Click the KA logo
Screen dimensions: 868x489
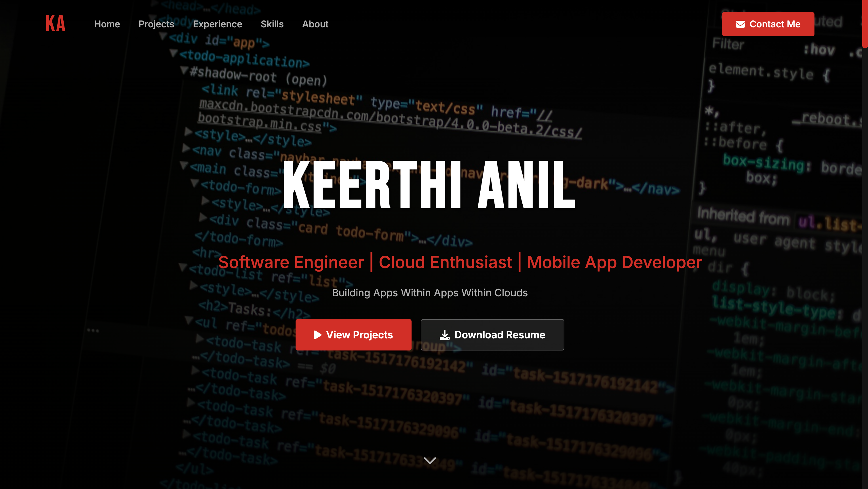click(x=56, y=23)
